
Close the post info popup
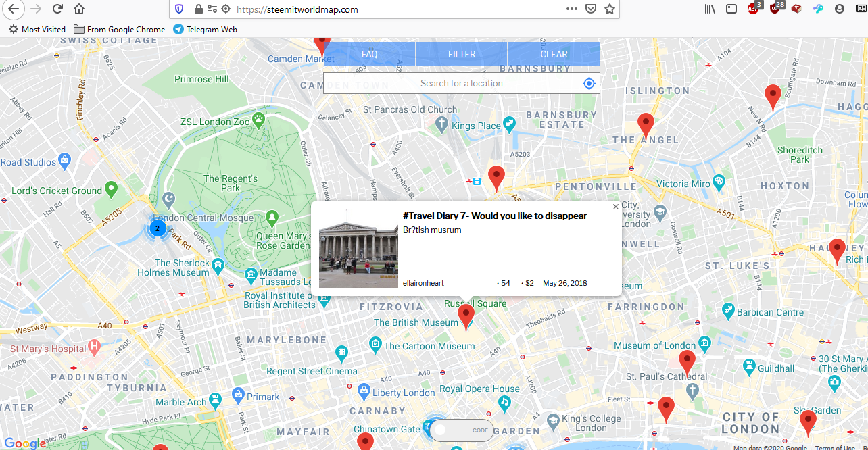point(616,207)
